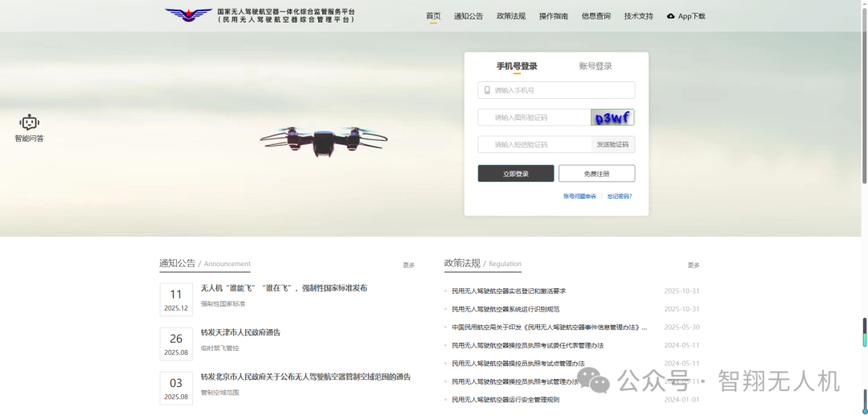
Task: Go to 操作指南 navigation item
Action: click(554, 16)
